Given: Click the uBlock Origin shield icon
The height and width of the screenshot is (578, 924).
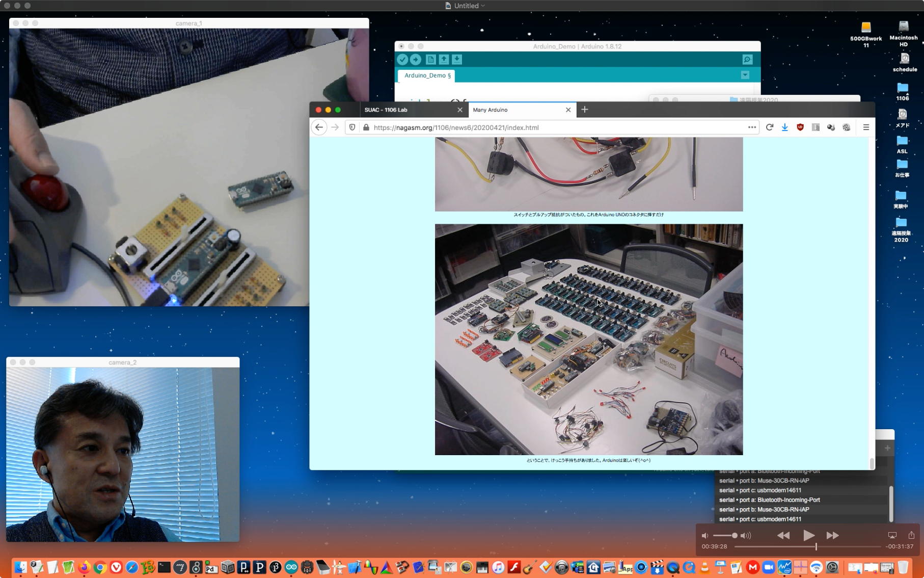Looking at the screenshot, I should [x=800, y=127].
